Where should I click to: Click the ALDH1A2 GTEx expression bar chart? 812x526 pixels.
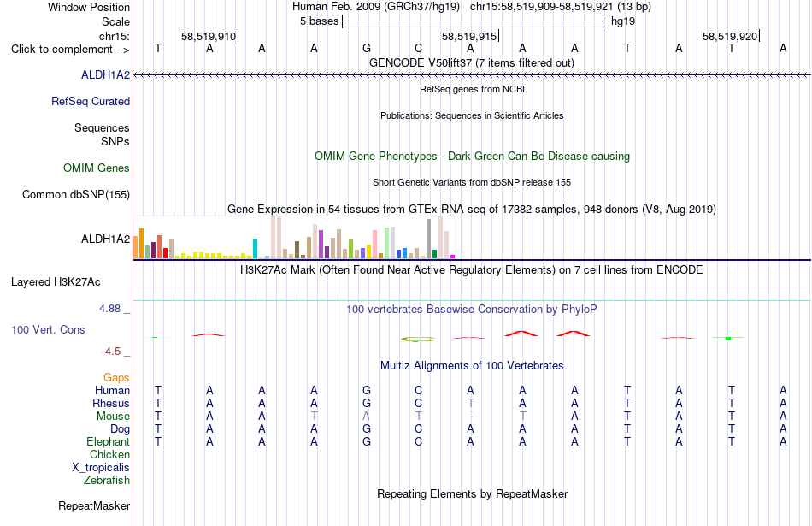(x=294, y=238)
